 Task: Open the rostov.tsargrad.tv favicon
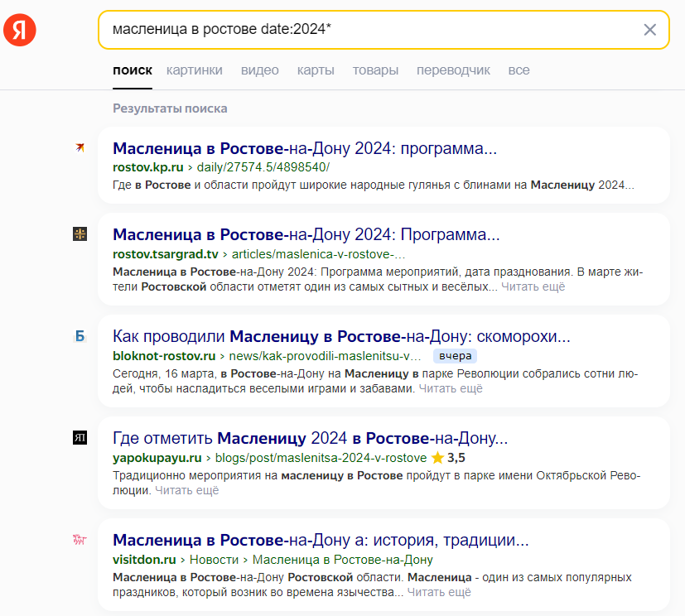click(x=80, y=234)
